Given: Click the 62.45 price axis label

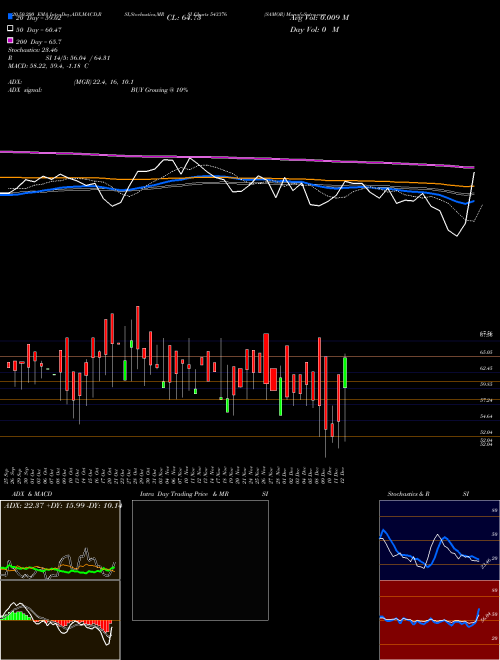Looking at the screenshot, I should 486,368.
